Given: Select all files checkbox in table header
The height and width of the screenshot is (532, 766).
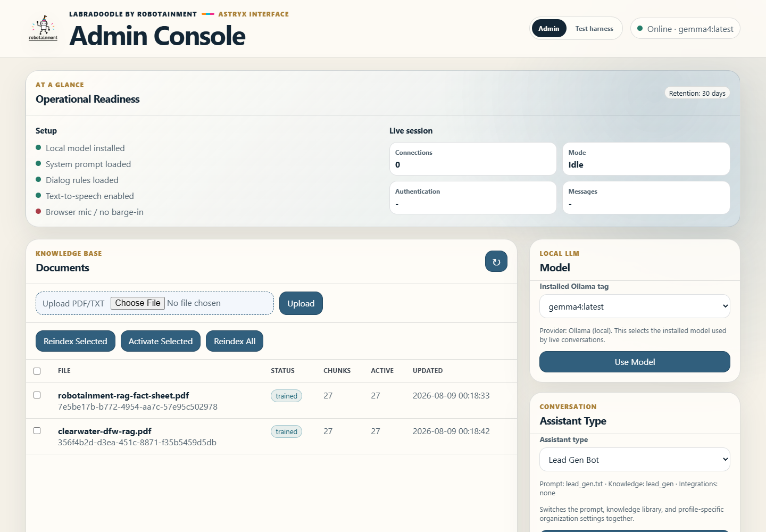Looking at the screenshot, I should [37, 371].
